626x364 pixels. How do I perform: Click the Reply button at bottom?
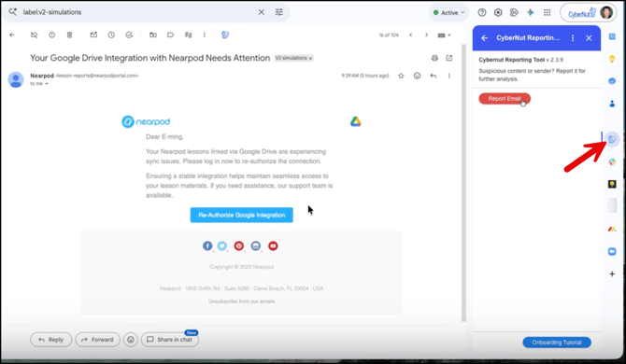pos(51,340)
